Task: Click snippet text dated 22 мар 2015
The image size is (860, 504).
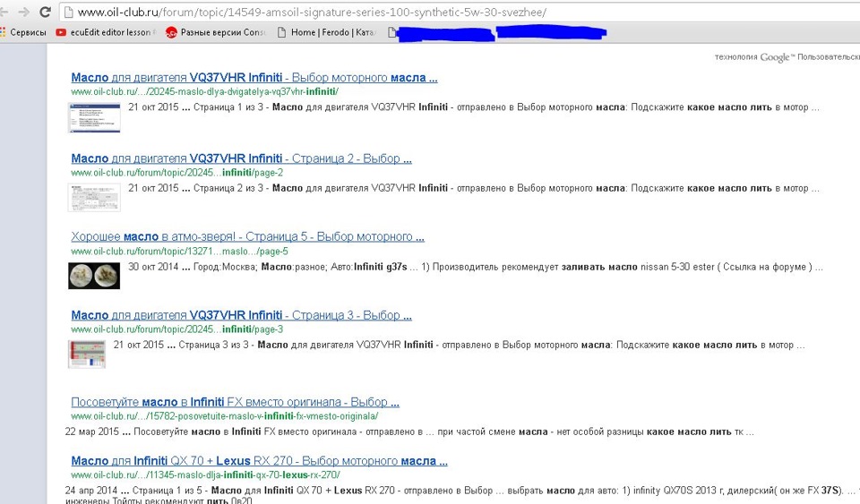Action: [409, 431]
